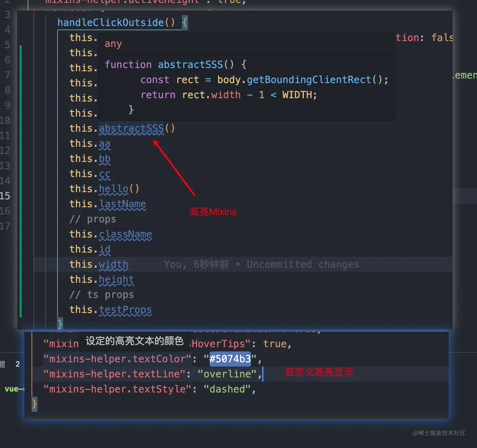The image size is (477, 448).
Task: Click the handleClickOutside method name
Action: pos(111,22)
